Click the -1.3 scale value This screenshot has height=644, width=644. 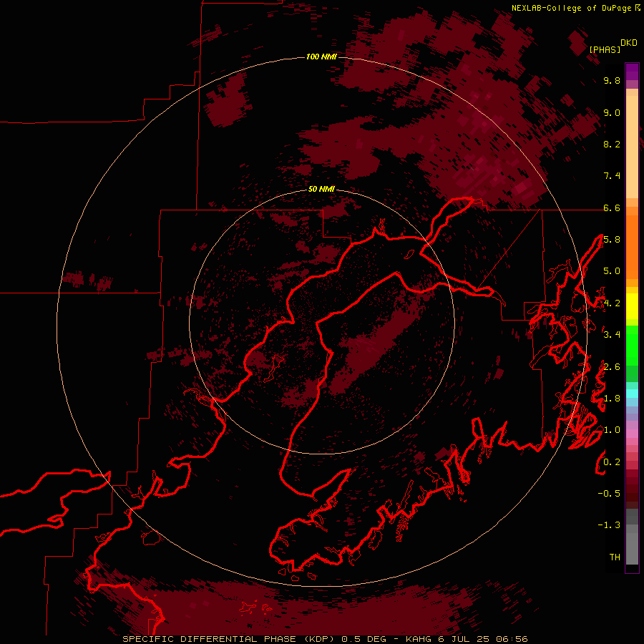(609, 526)
